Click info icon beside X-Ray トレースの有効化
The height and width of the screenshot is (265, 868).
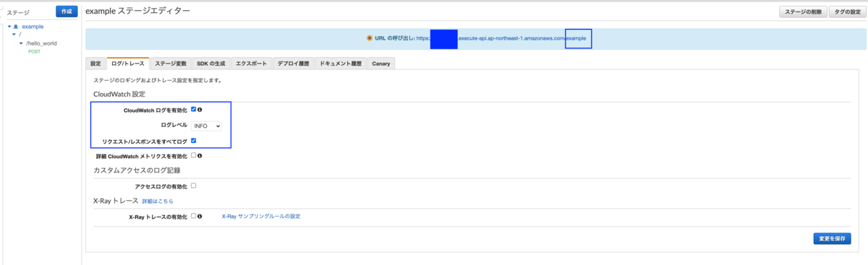point(200,216)
